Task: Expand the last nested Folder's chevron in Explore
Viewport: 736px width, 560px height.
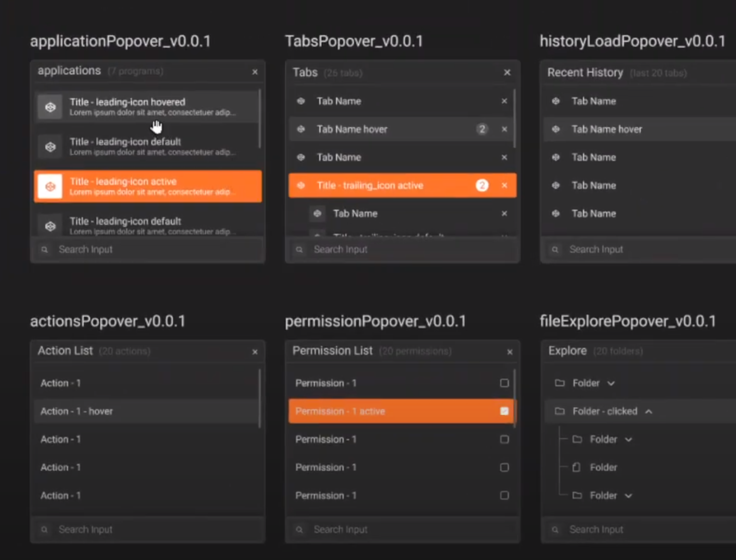Action: [628, 496]
